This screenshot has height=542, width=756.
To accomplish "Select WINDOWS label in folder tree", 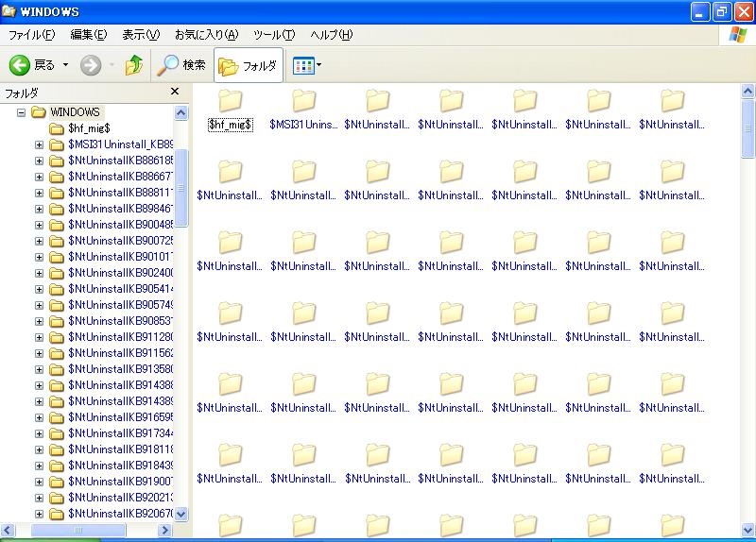I will 75,112.
